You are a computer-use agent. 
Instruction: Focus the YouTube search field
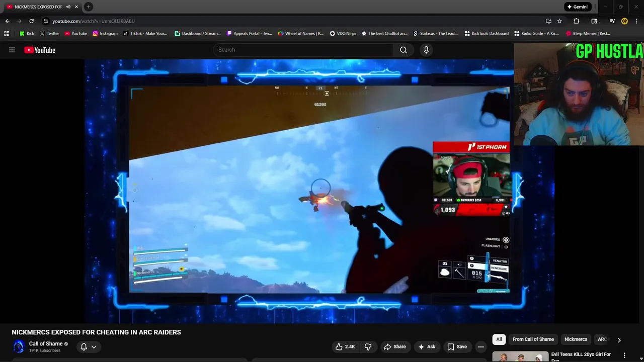[x=303, y=50]
